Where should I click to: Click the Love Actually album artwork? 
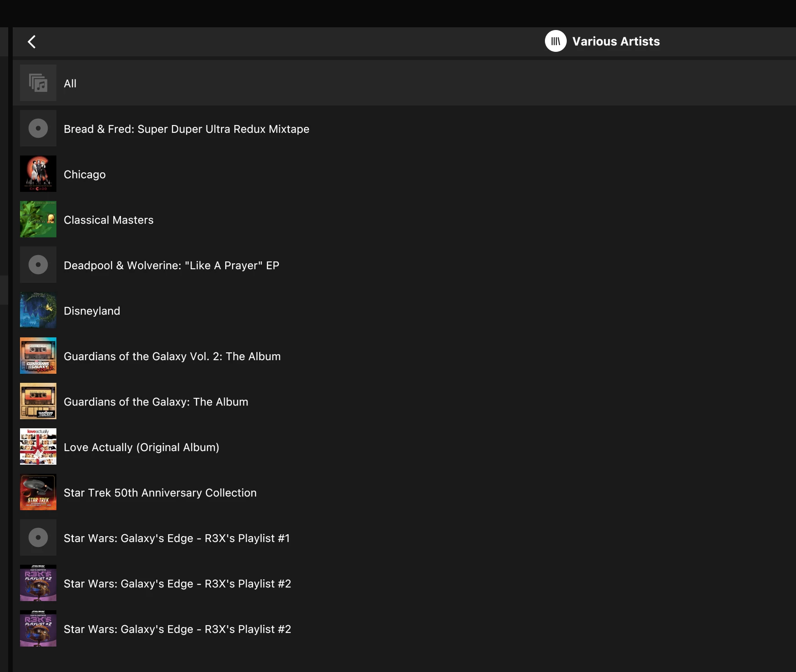38,447
